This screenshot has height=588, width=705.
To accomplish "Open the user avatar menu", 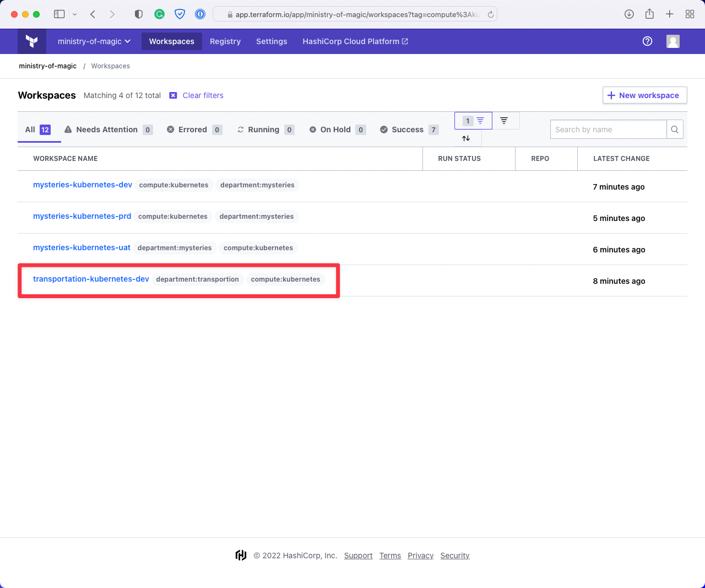I will click(673, 41).
